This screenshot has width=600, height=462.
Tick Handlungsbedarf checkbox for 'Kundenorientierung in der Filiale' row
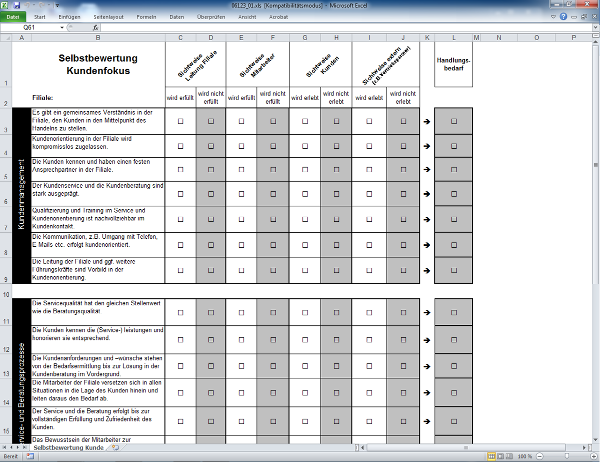(454, 145)
